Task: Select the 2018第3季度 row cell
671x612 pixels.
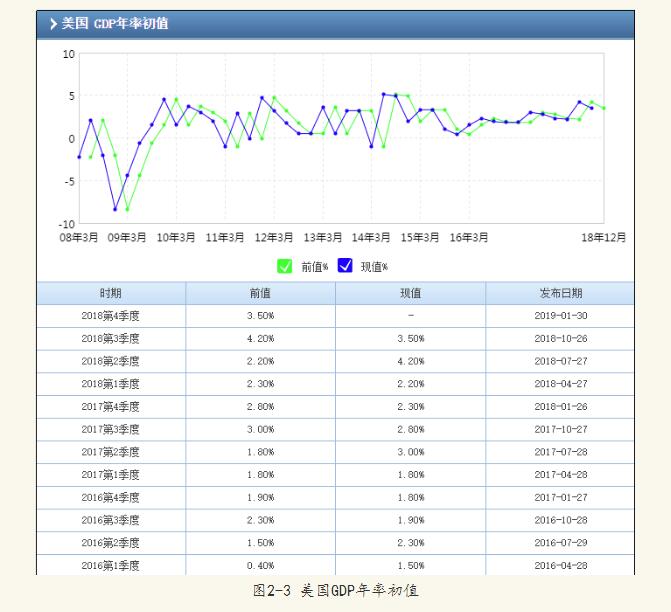Action: (x=111, y=339)
